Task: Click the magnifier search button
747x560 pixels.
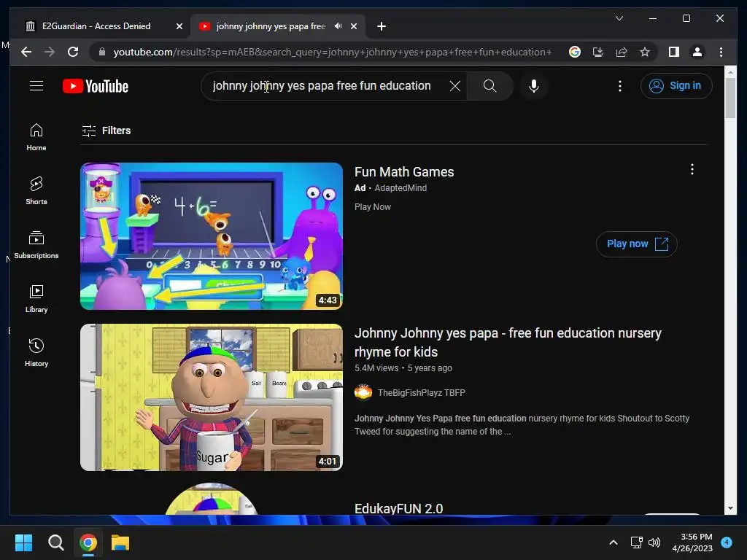Action: tap(489, 86)
